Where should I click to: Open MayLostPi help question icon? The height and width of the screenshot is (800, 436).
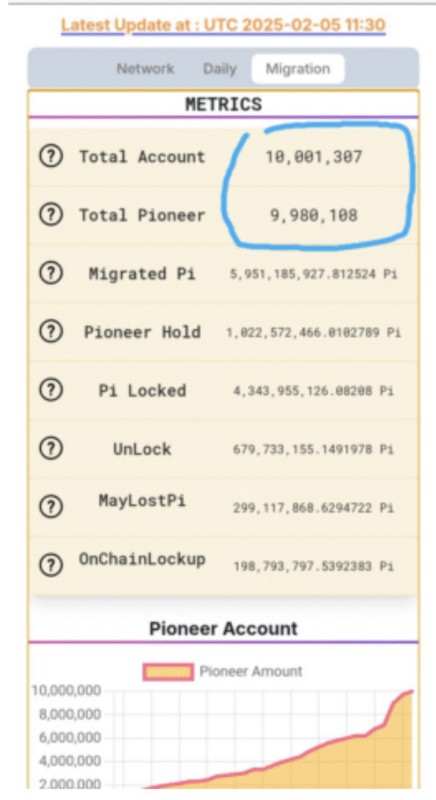tap(51, 507)
